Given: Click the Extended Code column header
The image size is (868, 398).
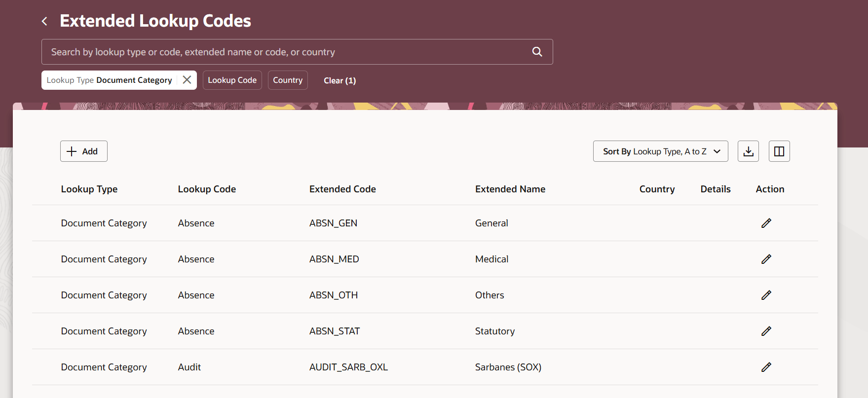Looking at the screenshot, I should pos(342,189).
